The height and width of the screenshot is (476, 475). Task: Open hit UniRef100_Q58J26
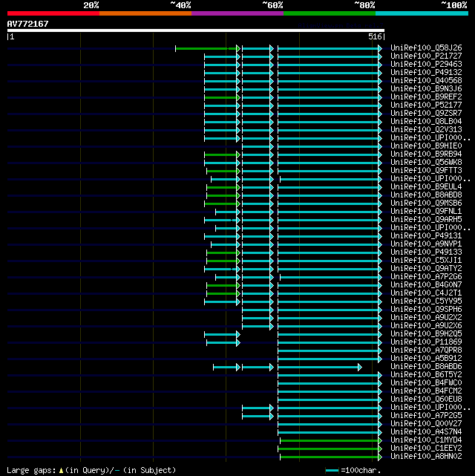click(426, 48)
